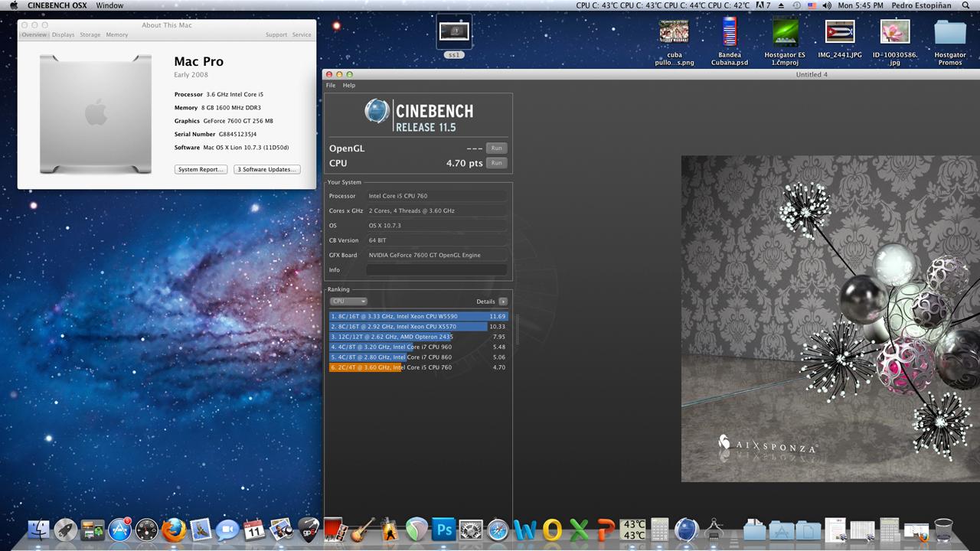Open the File menu in Cinebench window
This screenshot has height=551, width=980.
331,86
